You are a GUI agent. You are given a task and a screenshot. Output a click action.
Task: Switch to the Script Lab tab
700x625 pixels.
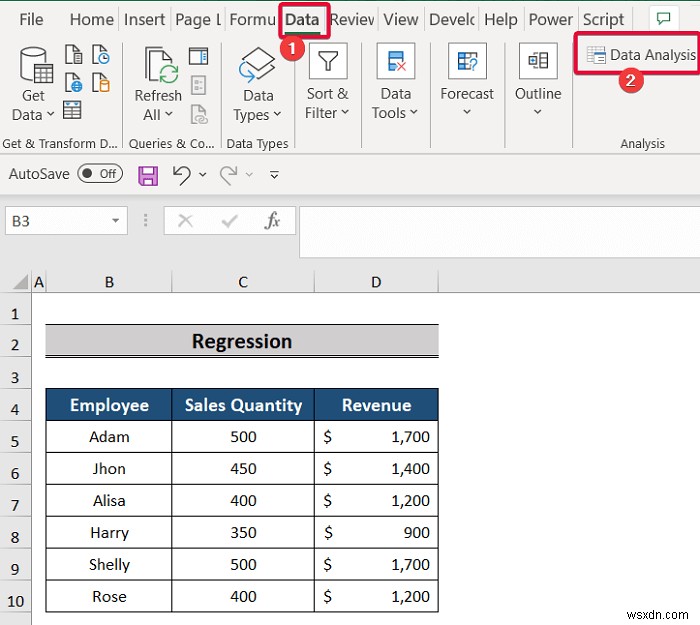coord(603,19)
